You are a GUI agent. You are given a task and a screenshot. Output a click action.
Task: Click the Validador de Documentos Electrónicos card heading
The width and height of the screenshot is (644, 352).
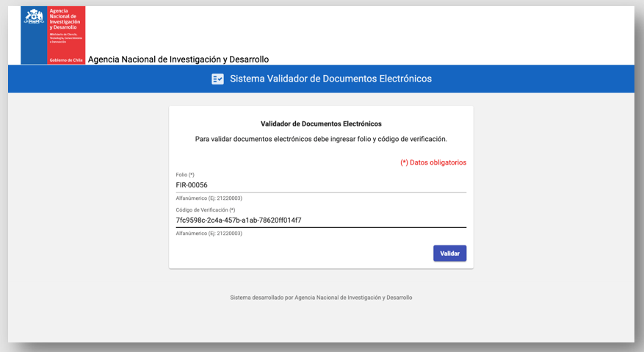(x=321, y=123)
